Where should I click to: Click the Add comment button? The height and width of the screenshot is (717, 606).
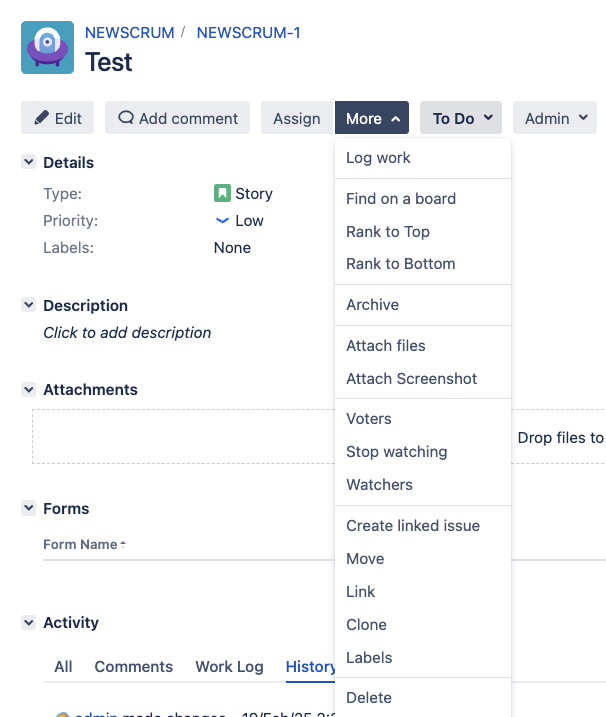pos(178,118)
